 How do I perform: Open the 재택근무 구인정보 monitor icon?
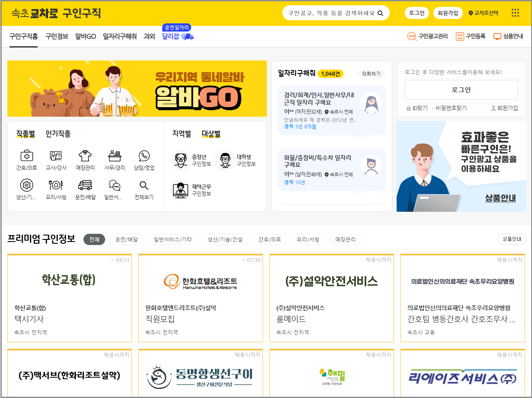click(x=181, y=188)
